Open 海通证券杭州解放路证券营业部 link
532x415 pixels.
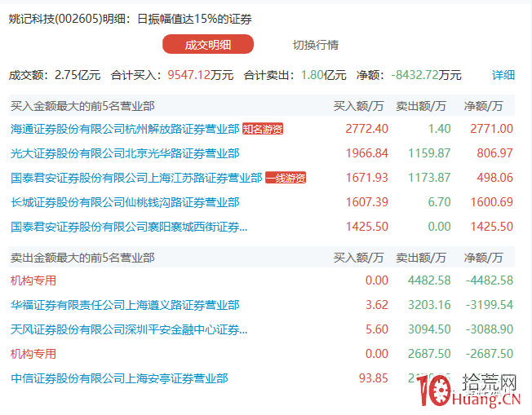[125, 129]
